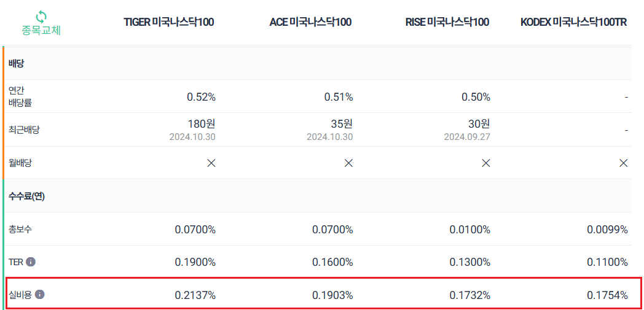644x310 pixels.
Task: Click the 배당 section header
Action: (16, 64)
